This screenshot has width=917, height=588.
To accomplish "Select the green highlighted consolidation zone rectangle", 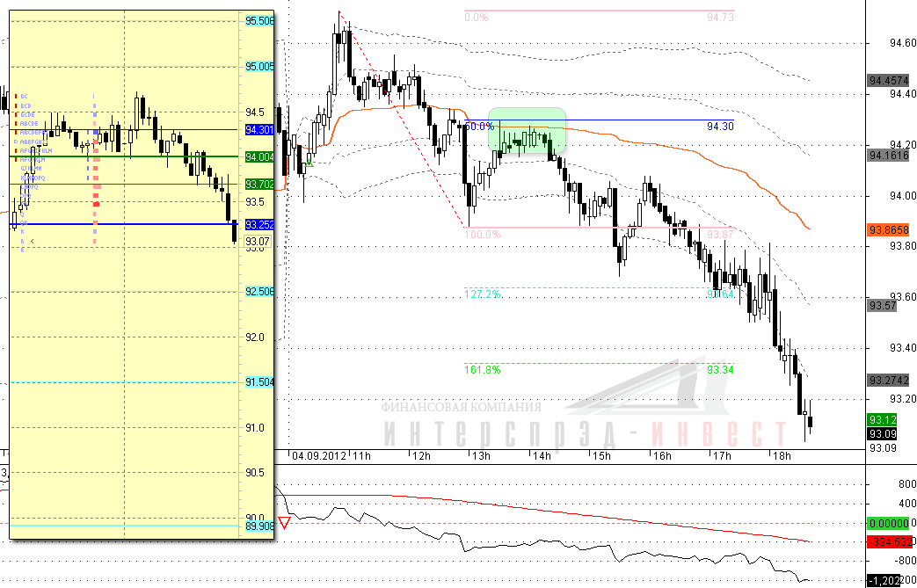I will click(x=527, y=130).
